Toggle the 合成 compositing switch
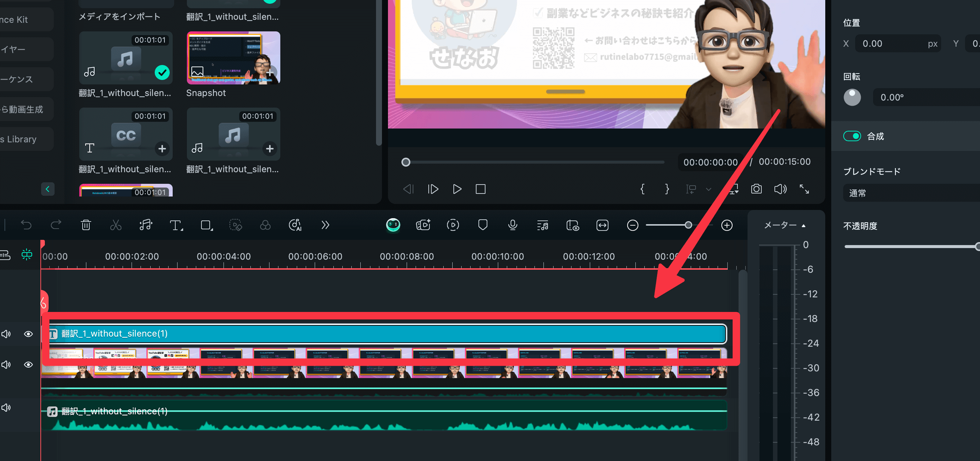The width and height of the screenshot is (980, 461). 852,136
